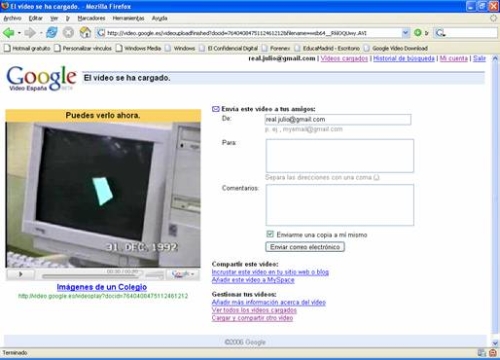Reload the page with the refresh icon
The image size is (500, 360).
click(x=52, y=33)
